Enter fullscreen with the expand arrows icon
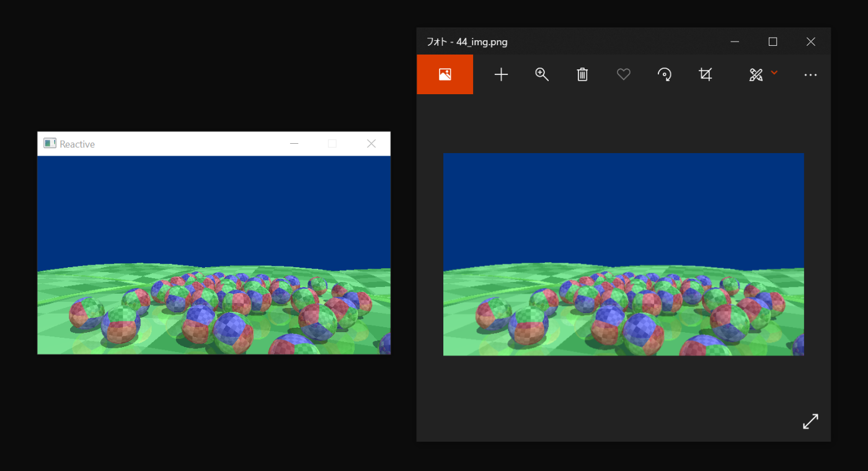 coord(810,421)
